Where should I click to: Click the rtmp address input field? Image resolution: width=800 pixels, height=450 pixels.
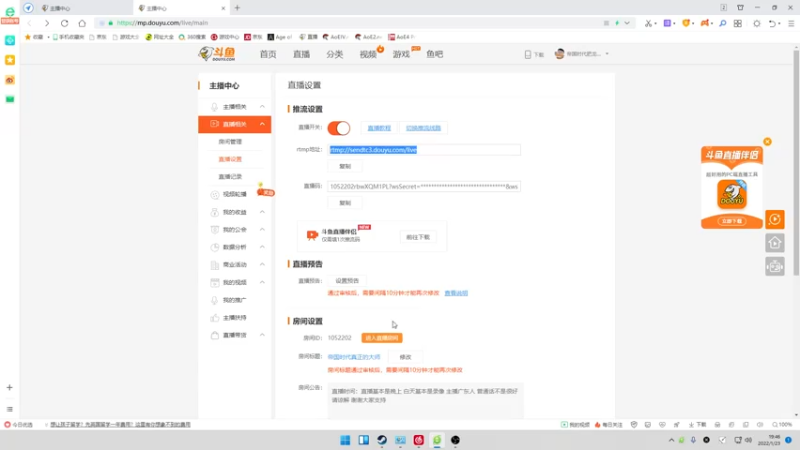(424, 149)
